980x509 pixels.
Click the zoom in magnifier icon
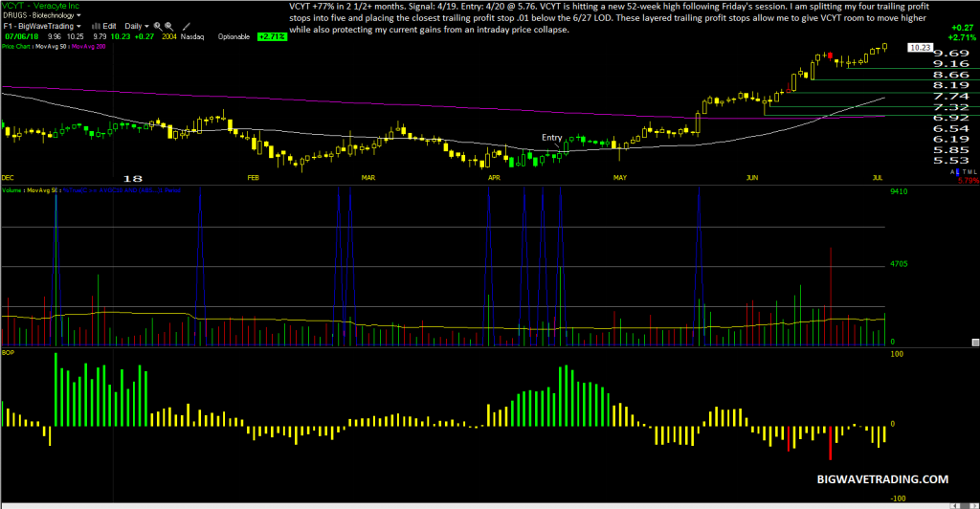158,26
